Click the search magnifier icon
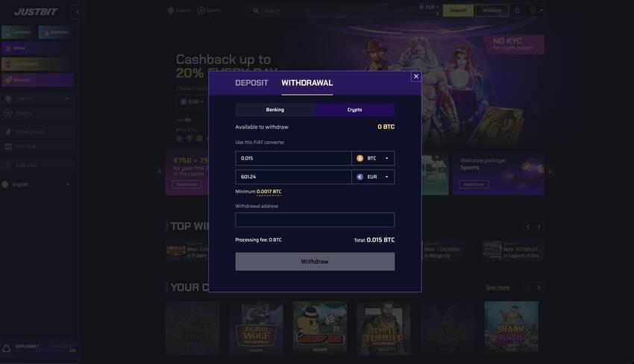This screenshot has height=364, width=634. (x=256, y=11)
